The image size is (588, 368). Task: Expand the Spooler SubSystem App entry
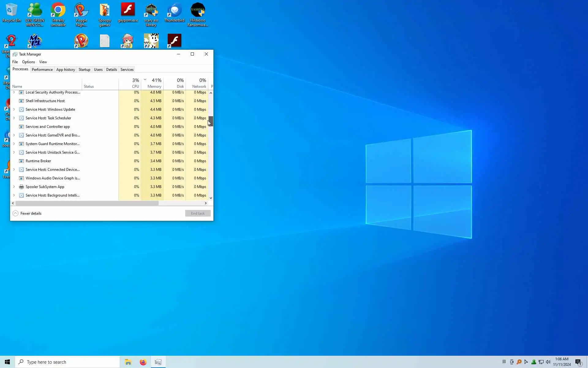(x=14, y=187)
